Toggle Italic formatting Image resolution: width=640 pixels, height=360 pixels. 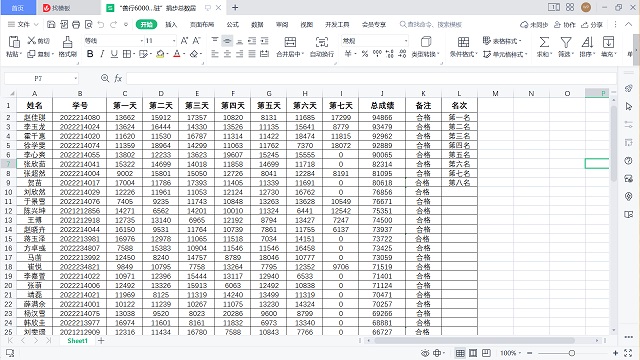point(102,54)
